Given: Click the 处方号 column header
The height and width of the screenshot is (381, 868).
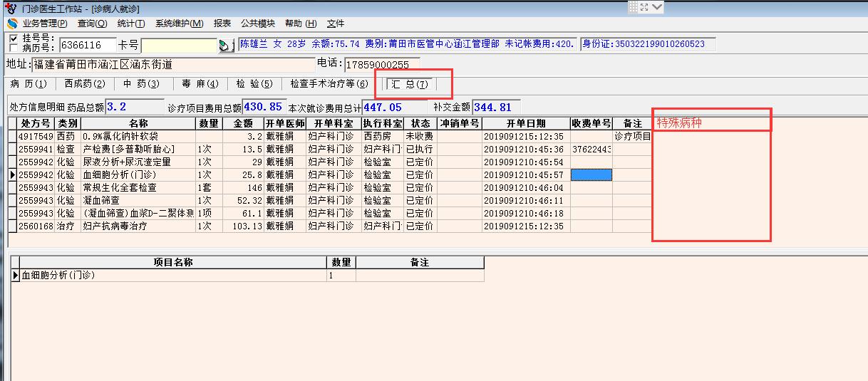Looking at the screenshot, I should click(36, 123).
